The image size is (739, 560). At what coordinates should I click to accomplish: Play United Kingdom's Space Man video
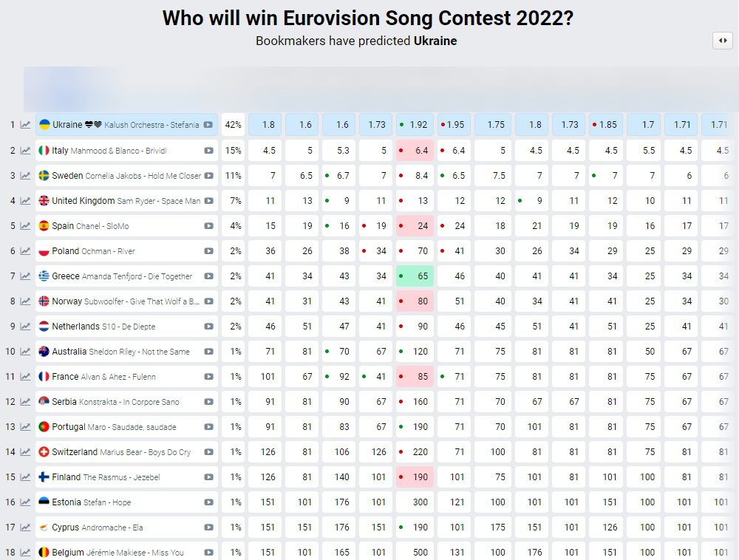click(208, 201)
